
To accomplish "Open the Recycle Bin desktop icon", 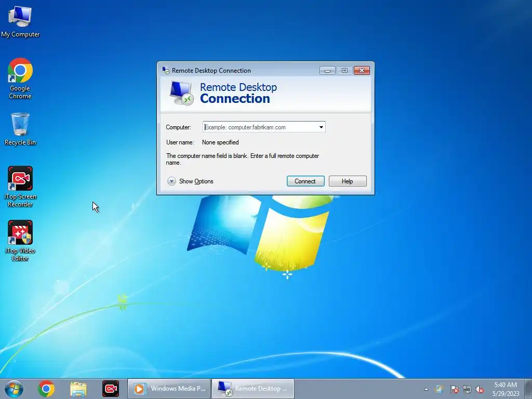I will 20,129.
